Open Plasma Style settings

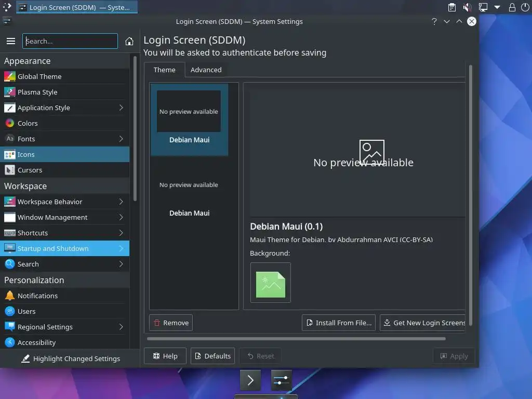[65, 92]
